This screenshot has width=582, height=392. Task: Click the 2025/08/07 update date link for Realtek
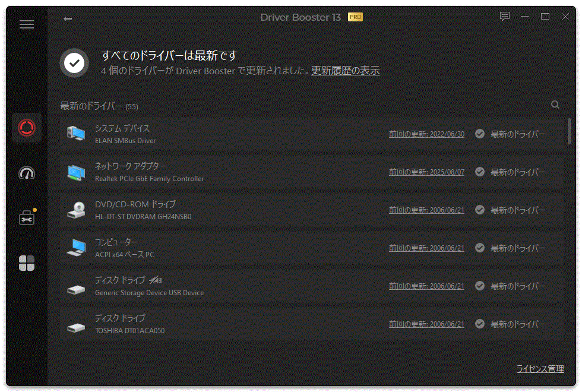pos(428,171)
